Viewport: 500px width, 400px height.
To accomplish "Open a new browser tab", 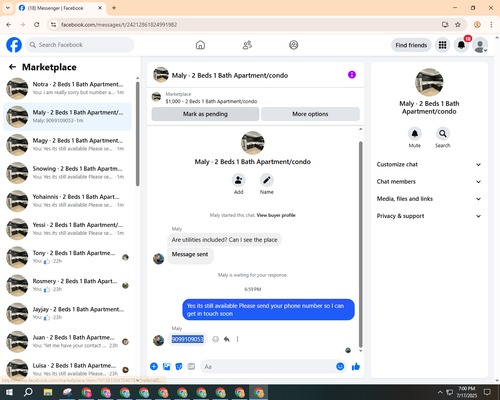I will [x=114, y=8].
